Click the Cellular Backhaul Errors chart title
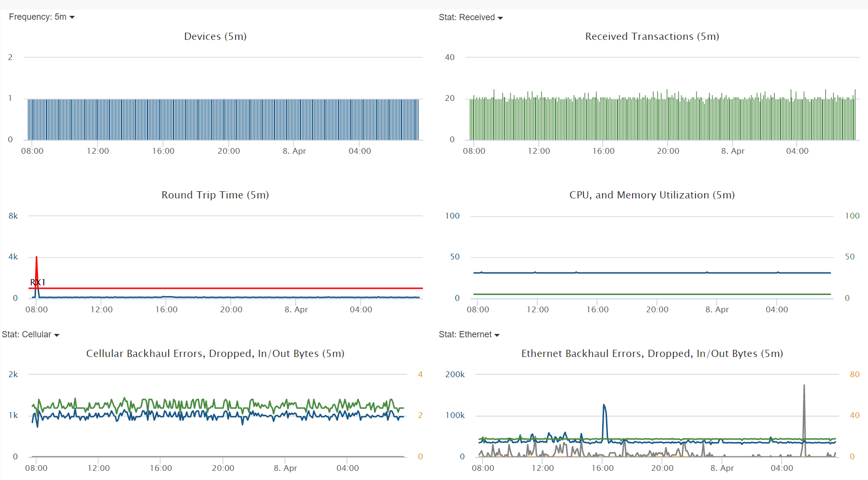The height and width of the screenshot is (480, 868). pyautogui.click(x=215, y=354)
